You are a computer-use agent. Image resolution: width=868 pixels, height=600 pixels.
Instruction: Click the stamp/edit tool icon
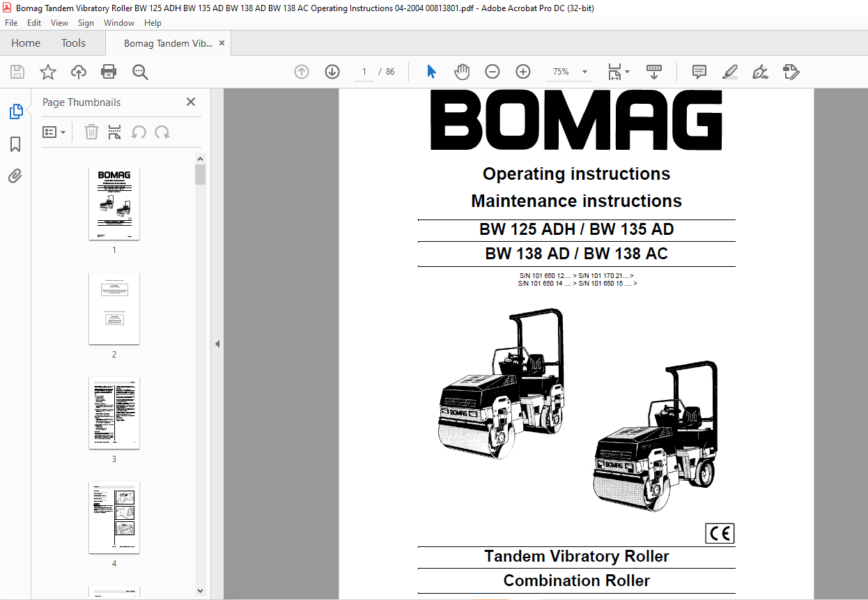click(x=791, y=72)
